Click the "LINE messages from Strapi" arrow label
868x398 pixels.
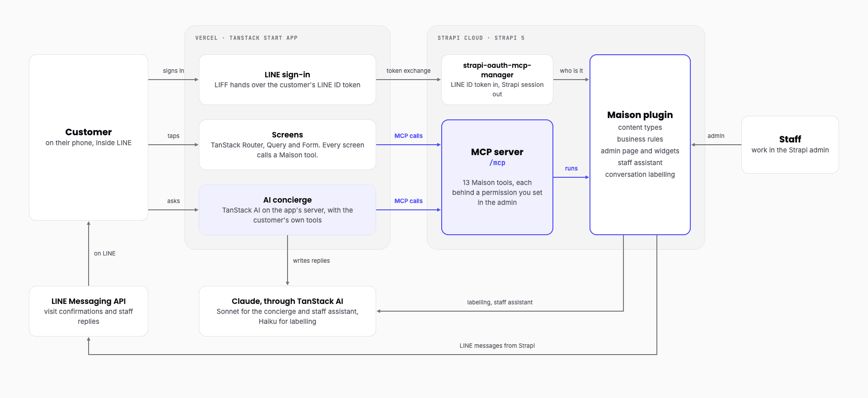497,346
